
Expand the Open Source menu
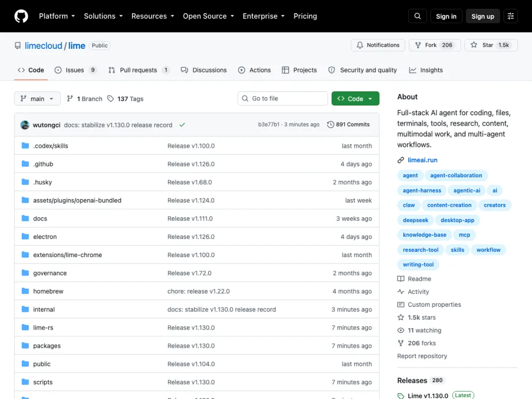click(x=208, y=16)
